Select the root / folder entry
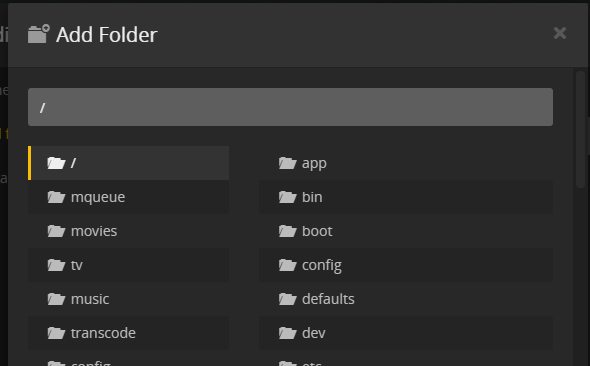Image resolution: width=590 pixels, height=366 pixels. pos(128,163)
